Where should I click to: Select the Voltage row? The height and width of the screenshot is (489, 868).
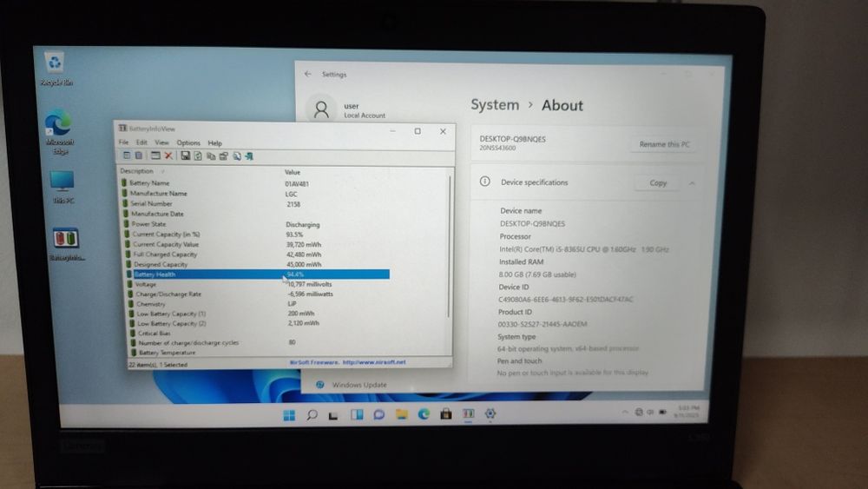259,284
